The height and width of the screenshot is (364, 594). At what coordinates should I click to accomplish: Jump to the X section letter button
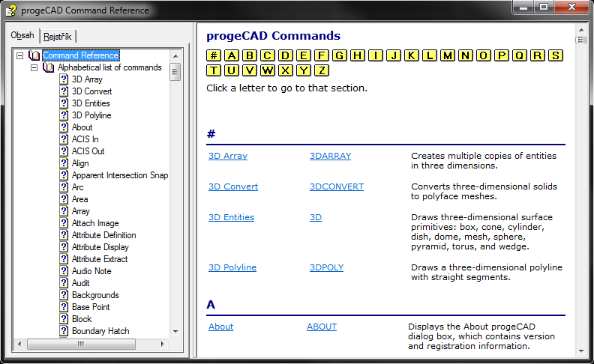[x=285, y=70]
